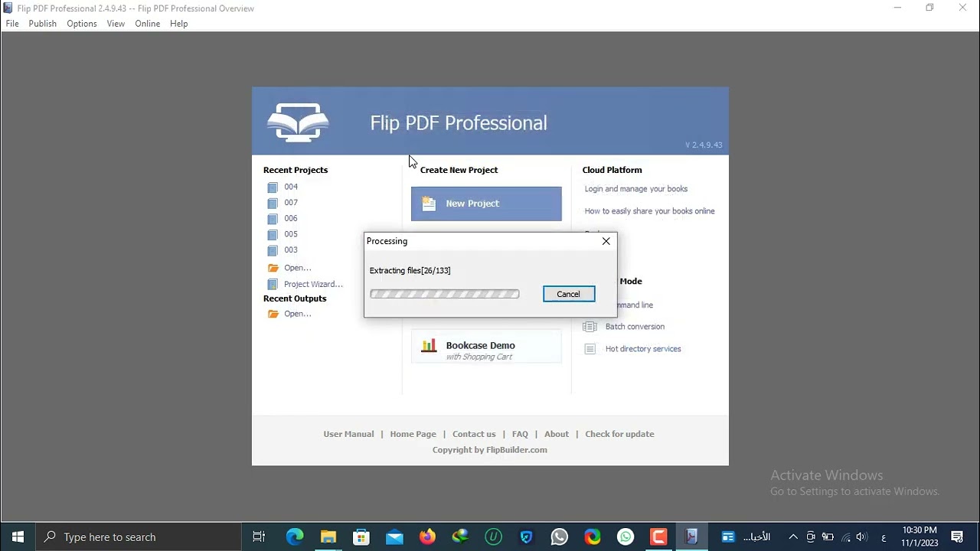This screenshot has height=551, width=980.
Task: Open Firefox from taskbar
Action: (x=427, y=536)
